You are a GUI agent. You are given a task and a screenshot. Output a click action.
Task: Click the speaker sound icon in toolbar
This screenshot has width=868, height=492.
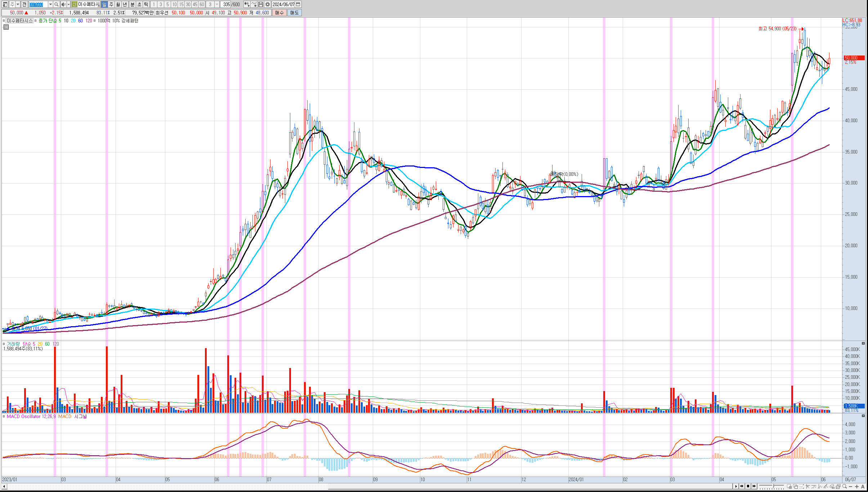point(63,4)
